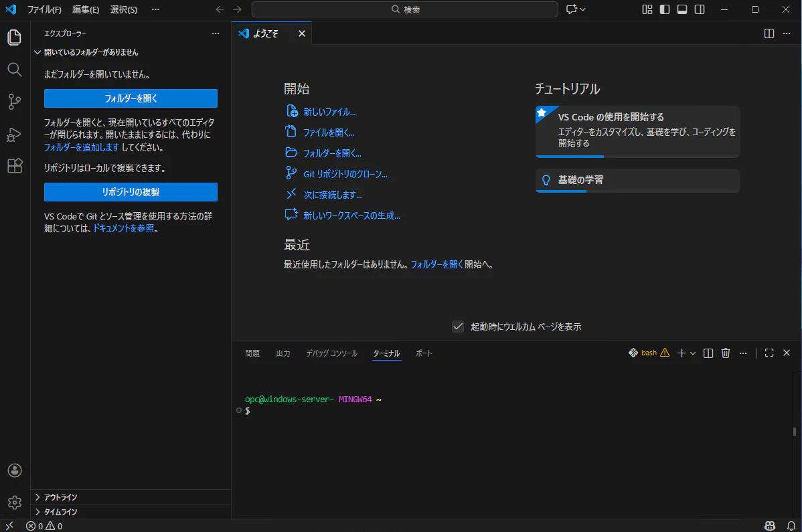The image size is (802, 532).
Task: Click ファイルを開く... link
Action: pos(329,133)
